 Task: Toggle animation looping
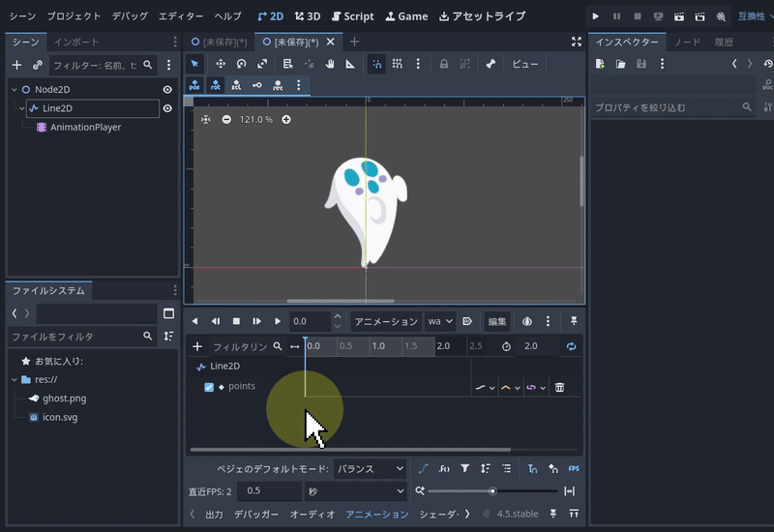tap(571, 346)
